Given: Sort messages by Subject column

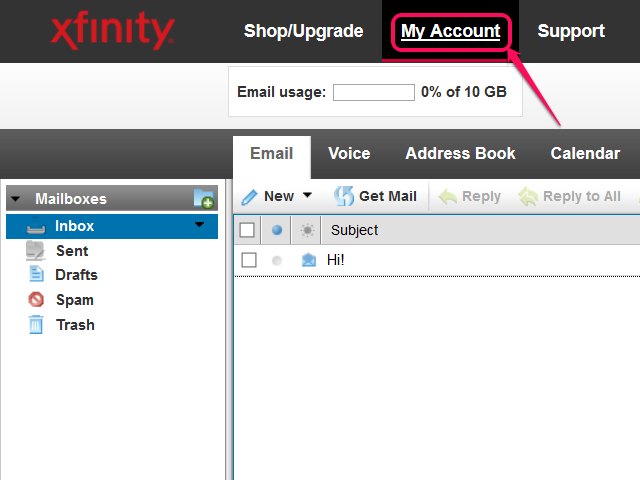Looking at the screenshot, I should click(x=354, y=230).
